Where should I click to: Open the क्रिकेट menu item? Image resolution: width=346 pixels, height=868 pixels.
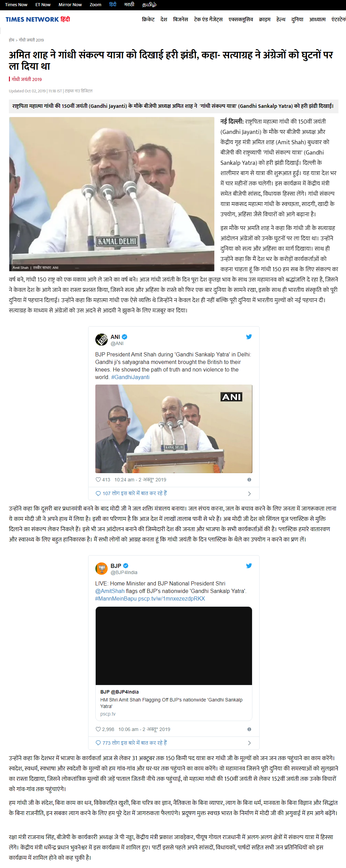tap(148, 20)
